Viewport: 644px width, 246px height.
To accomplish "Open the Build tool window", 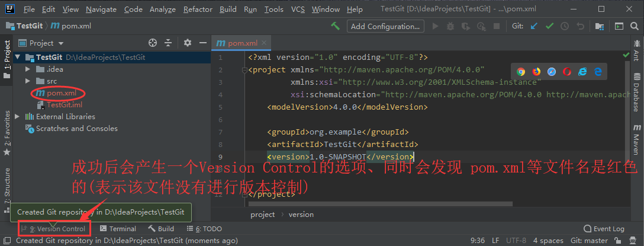I will [161, 229].
